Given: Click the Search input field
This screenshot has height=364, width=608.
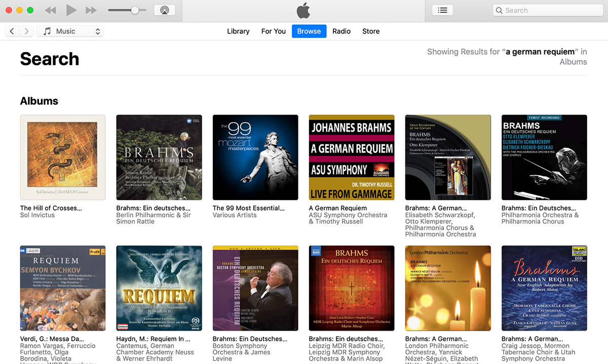Looking at the screenshot, I should (547, 10).
